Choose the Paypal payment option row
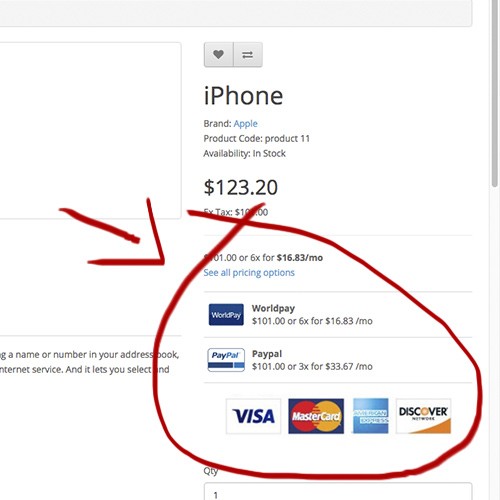The width and height of the screenshot is (500, 500). tap(338, 360)
